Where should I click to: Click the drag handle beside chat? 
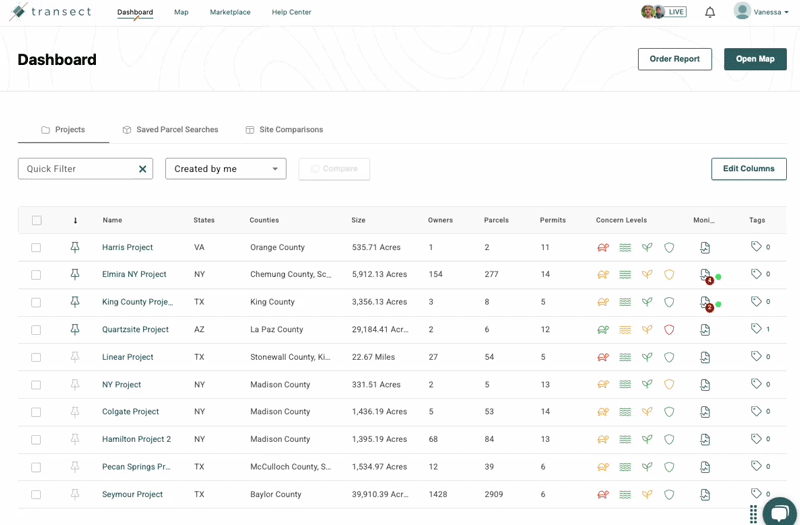click(x=753, y=513)
